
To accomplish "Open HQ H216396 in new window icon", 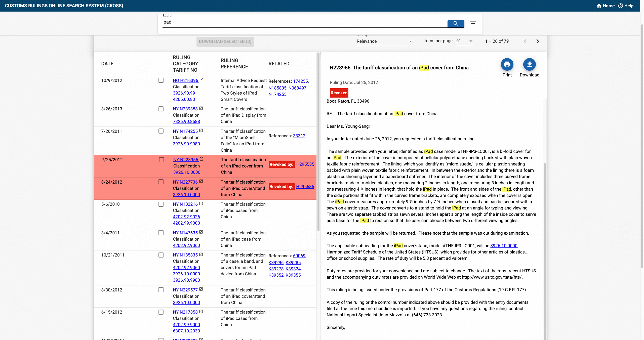I will (x=202, y=80).
